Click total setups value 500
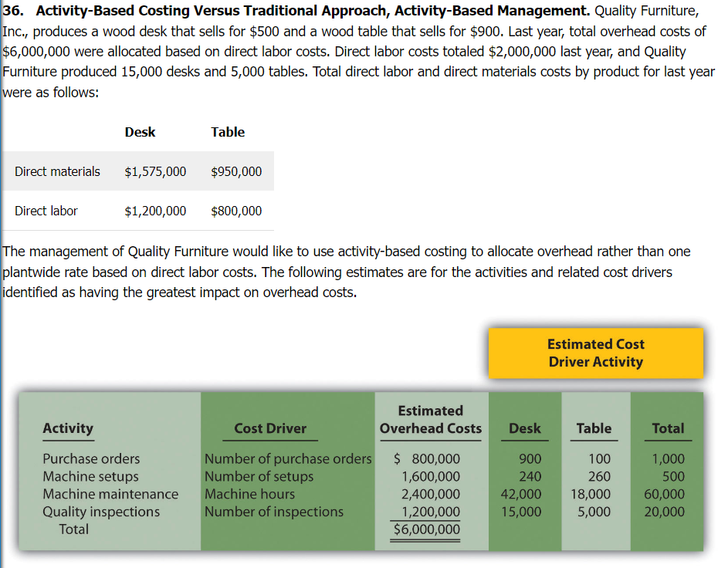728x568 pixels. [x=673, y=476]
